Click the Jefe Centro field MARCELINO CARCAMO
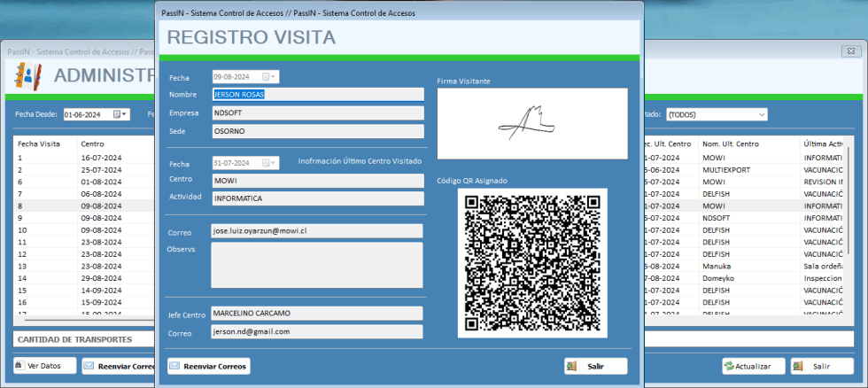Viewport: 868px width, 388px height. pyautogui.click(x=317, y=314)
